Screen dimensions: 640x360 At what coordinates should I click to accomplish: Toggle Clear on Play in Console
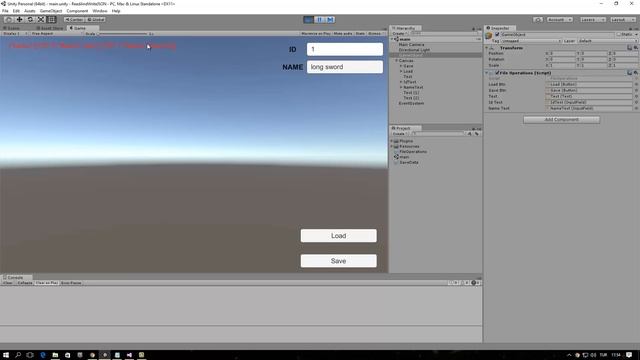point(47,282)
